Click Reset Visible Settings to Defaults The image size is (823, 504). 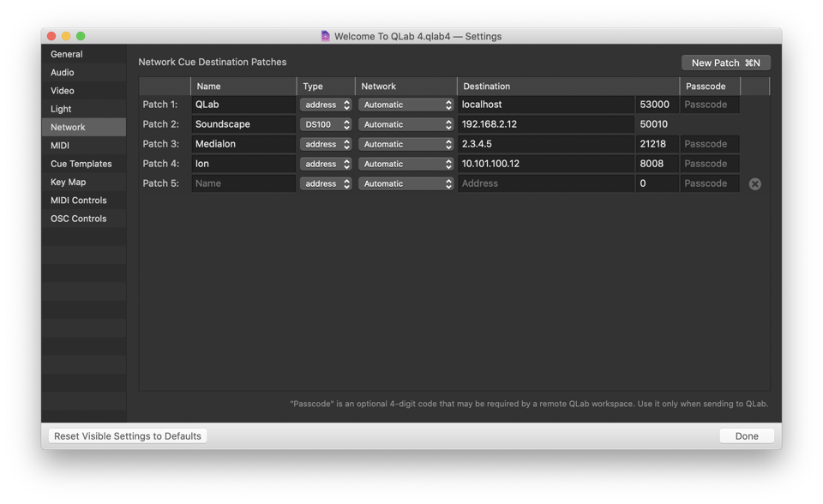[128, 436]
